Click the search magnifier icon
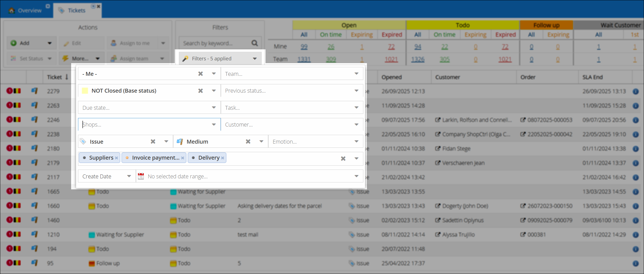The width and height of the screenshot is (644, 274). (x=254, y=43)
